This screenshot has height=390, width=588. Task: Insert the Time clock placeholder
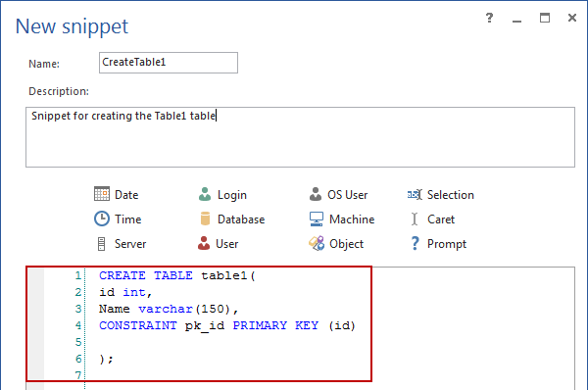(102, 219)
